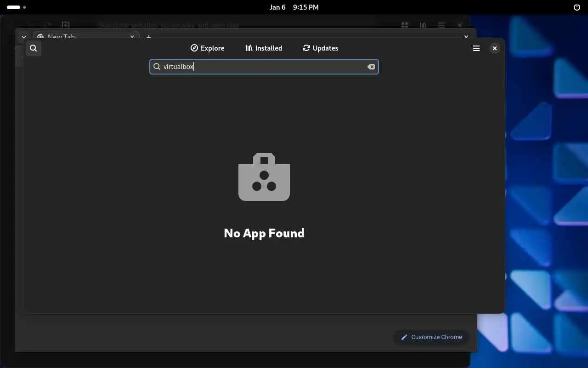Open the Web browser hamburger menu
This screenshot has height=368, width=588.
pyautogui.click(x=441, y=25)
